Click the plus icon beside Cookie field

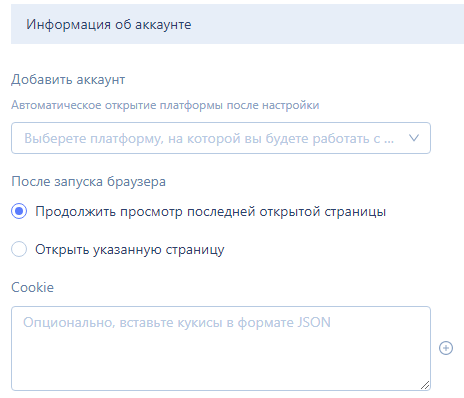pos(446,348)
